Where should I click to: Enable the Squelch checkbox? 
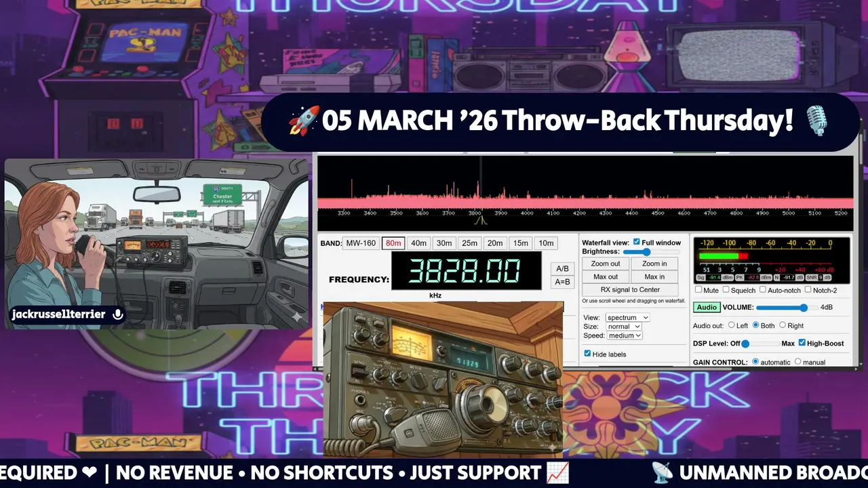726,290
